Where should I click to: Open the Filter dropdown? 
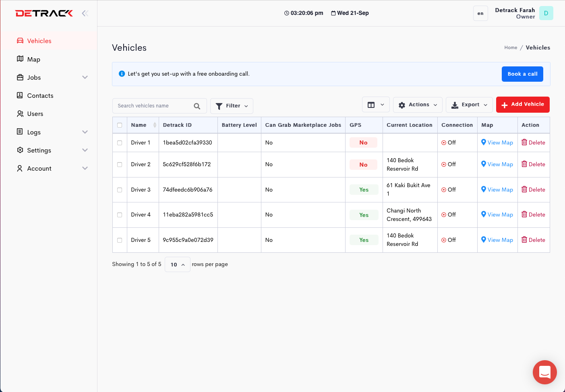(232, 106)
